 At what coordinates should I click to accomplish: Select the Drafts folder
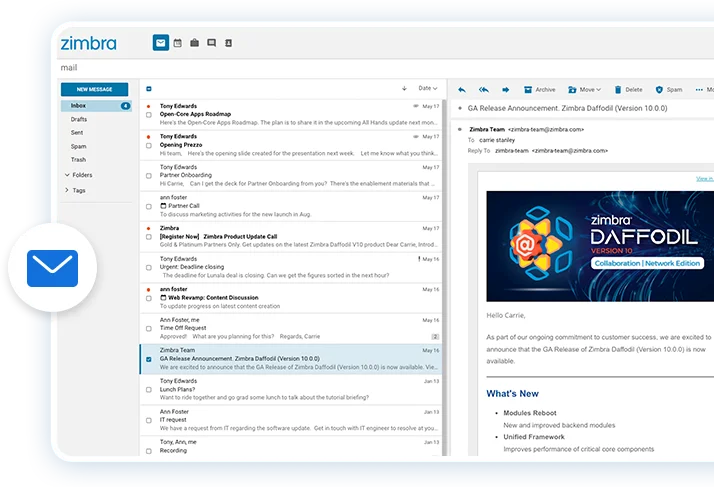[79, 119]
